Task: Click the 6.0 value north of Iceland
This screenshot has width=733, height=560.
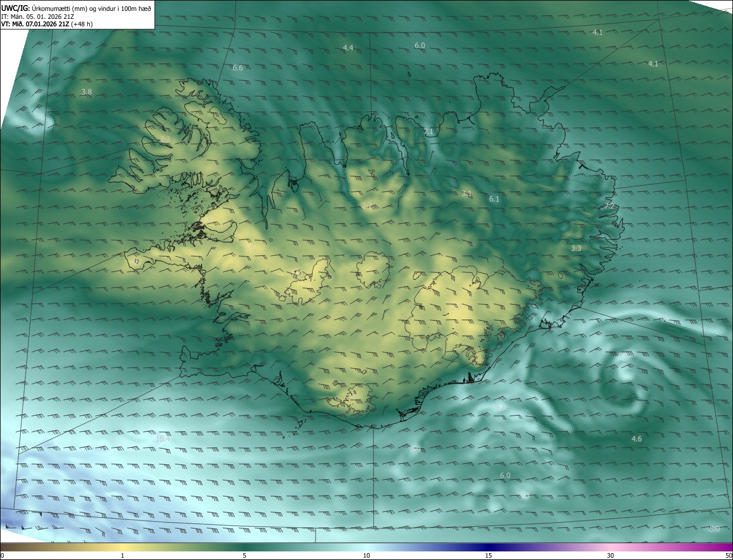Action: 420,45
